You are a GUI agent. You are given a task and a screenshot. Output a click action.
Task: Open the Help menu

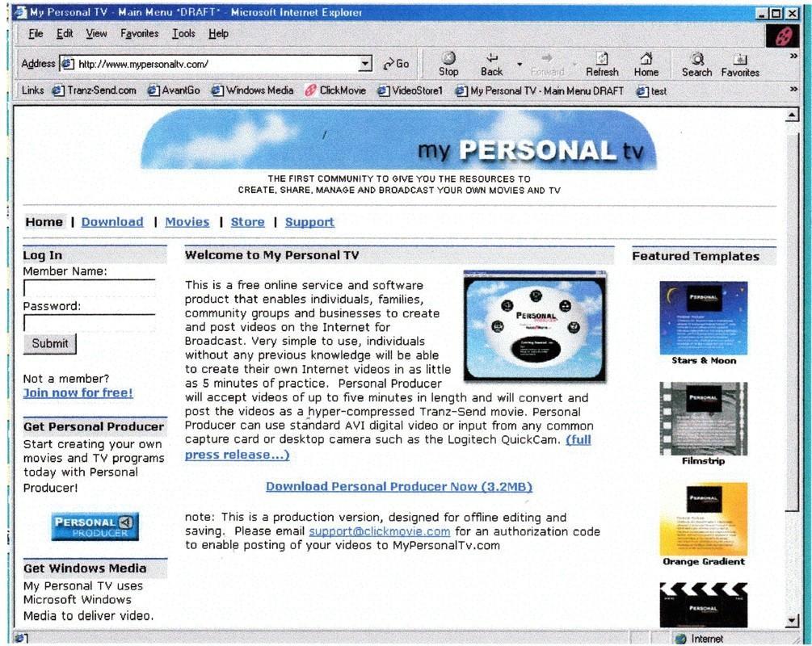218,34
